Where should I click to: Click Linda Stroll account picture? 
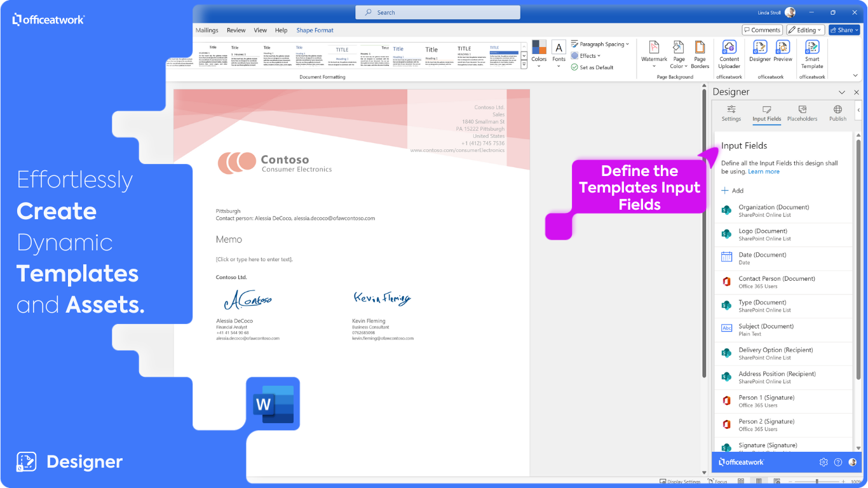790,12
